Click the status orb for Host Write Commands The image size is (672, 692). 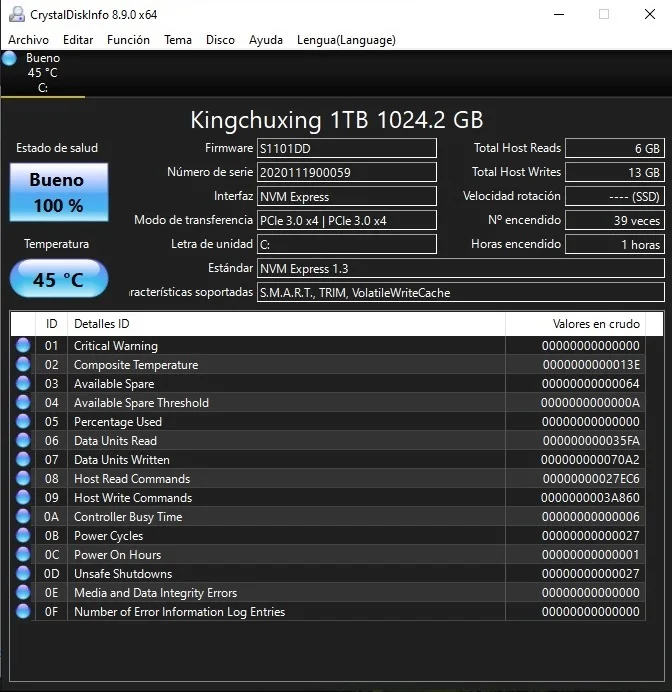(x=23, y=497)
